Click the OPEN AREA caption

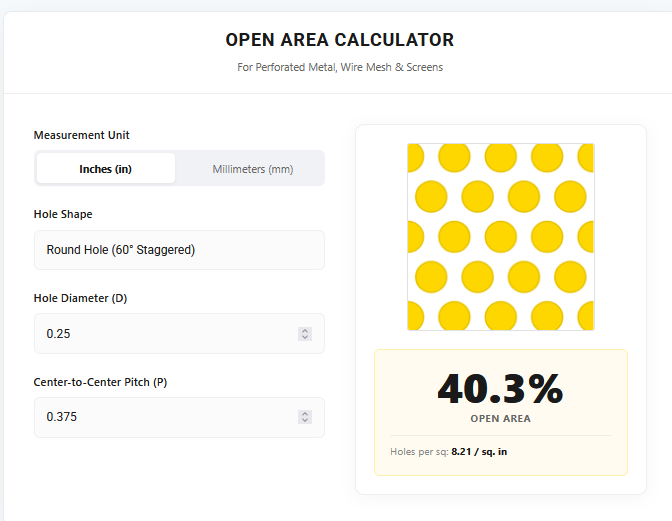501,419
